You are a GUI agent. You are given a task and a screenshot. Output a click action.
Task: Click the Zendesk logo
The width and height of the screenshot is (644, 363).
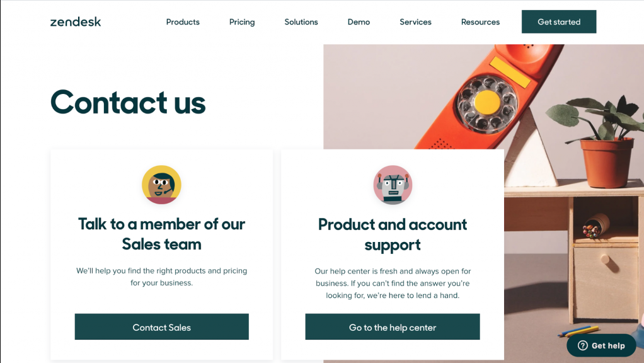[x=76, y=22]
